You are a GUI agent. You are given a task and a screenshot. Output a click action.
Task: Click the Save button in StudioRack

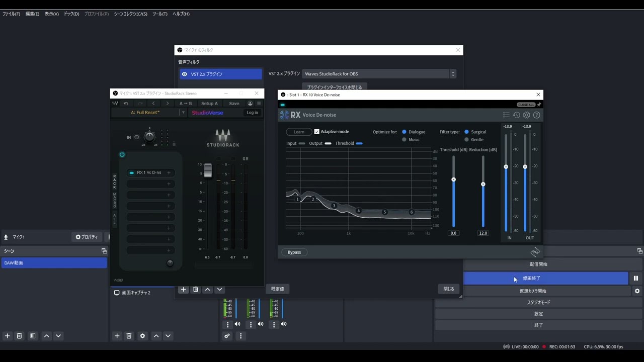coord(234,104)
